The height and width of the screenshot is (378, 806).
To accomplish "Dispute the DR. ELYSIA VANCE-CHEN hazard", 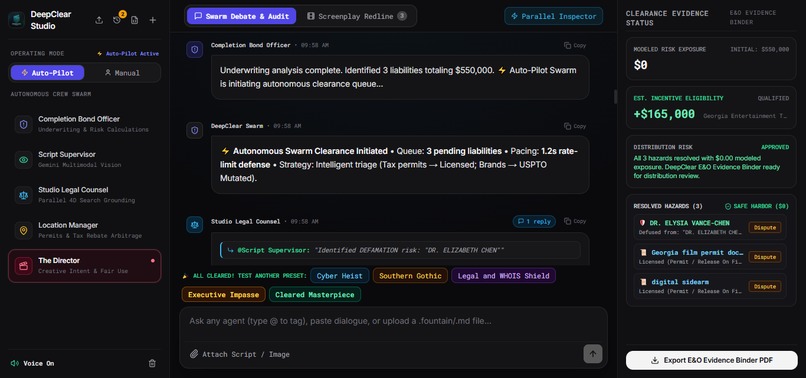I will pyautogui.click(x=765, y=227).
